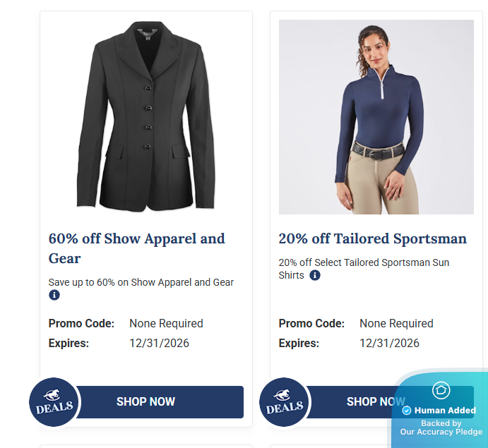The width and height of the screenshot is (488, 448).
Task: Open the 60% off Show Apparel and Gear title
Action: 136,248
